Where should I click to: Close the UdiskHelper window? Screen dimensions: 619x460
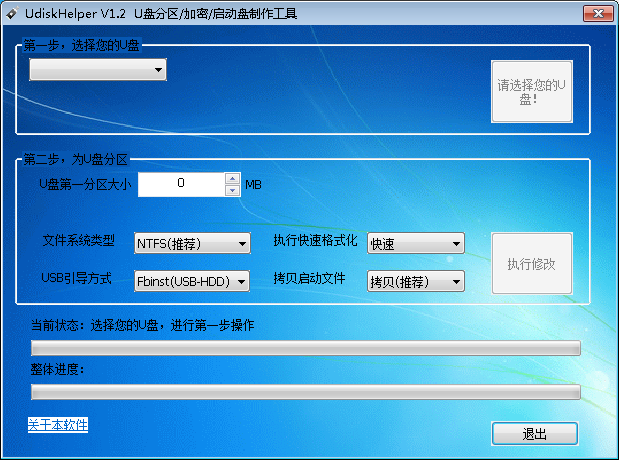[598, 14]
